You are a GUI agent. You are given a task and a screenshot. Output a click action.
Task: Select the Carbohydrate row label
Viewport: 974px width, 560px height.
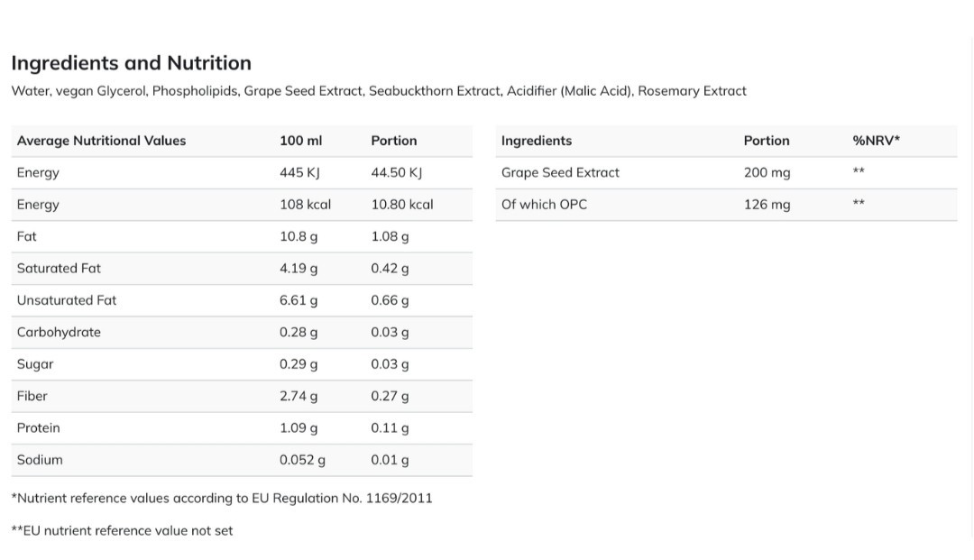click(x=59, y=332)
